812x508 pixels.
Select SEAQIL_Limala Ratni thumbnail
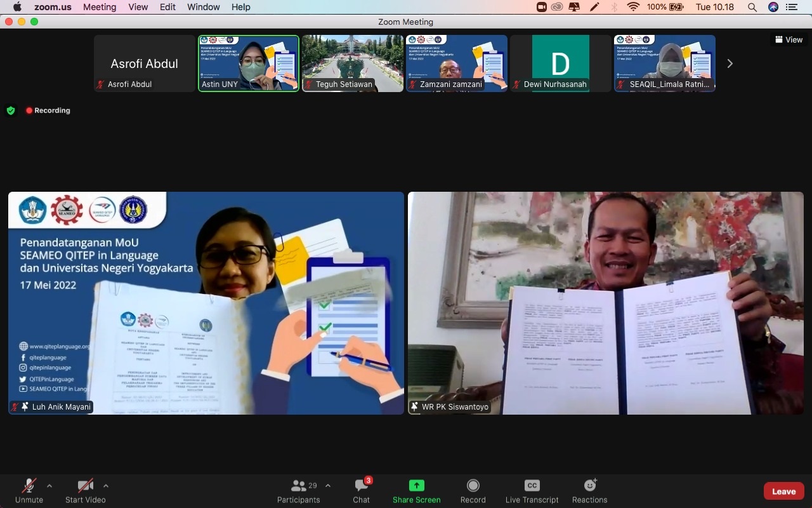point(665,63)
